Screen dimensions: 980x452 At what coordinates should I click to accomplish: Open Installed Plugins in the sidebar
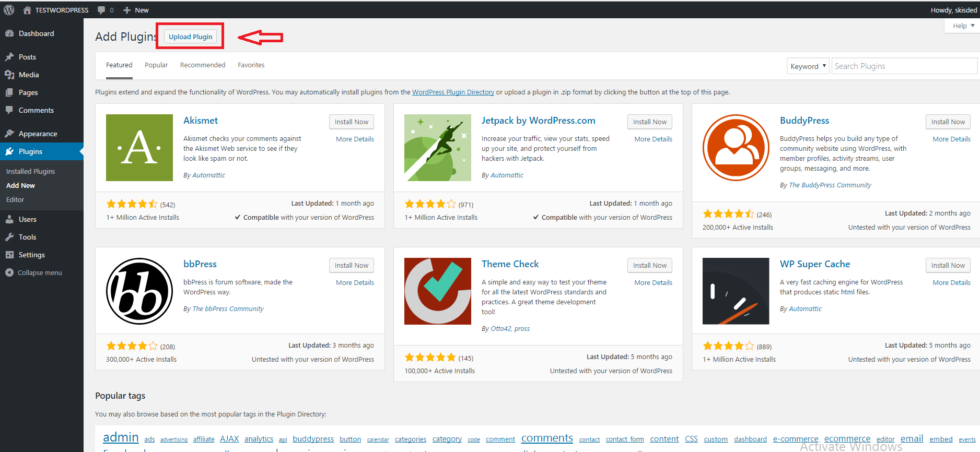coord(30,171)
